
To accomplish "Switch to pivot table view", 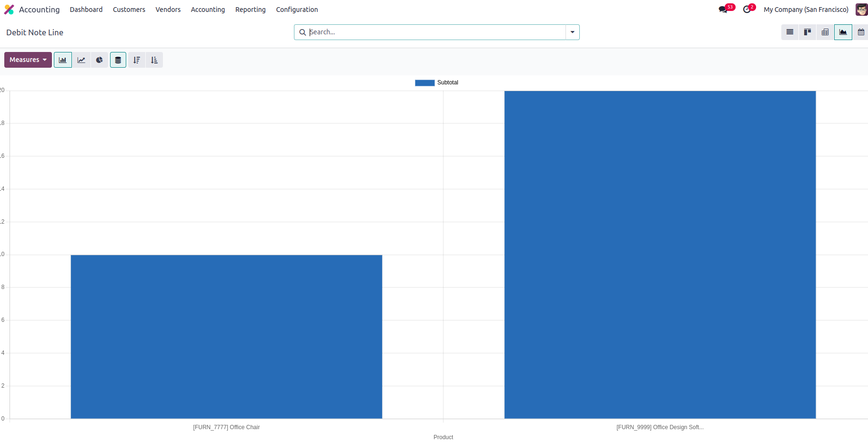I will (825, 32).
